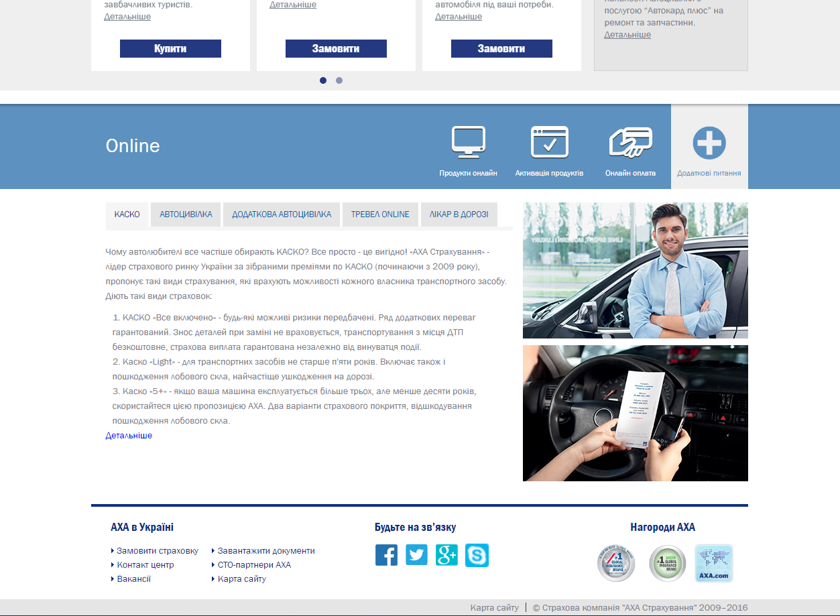
Task: Click the card payment icon for Онлайн оплата
Action: [x=630, y=141]
